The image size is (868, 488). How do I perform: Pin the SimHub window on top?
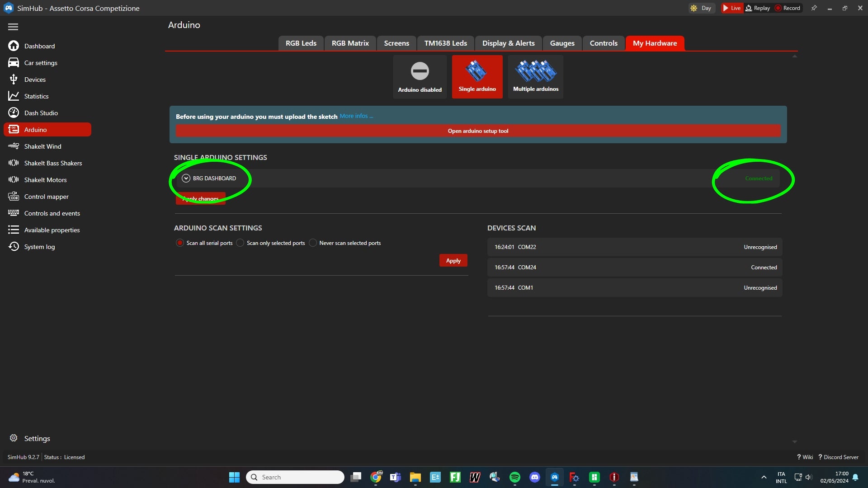[814, 8]
